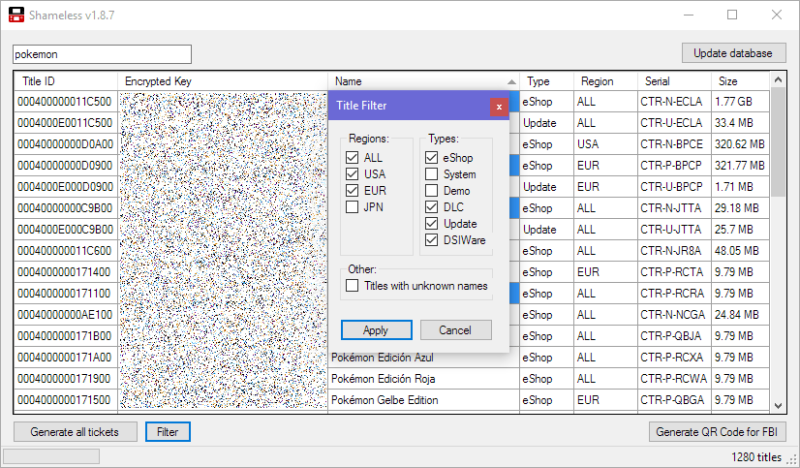
Task: Click the Name column sort arrow
Action: 511,82
